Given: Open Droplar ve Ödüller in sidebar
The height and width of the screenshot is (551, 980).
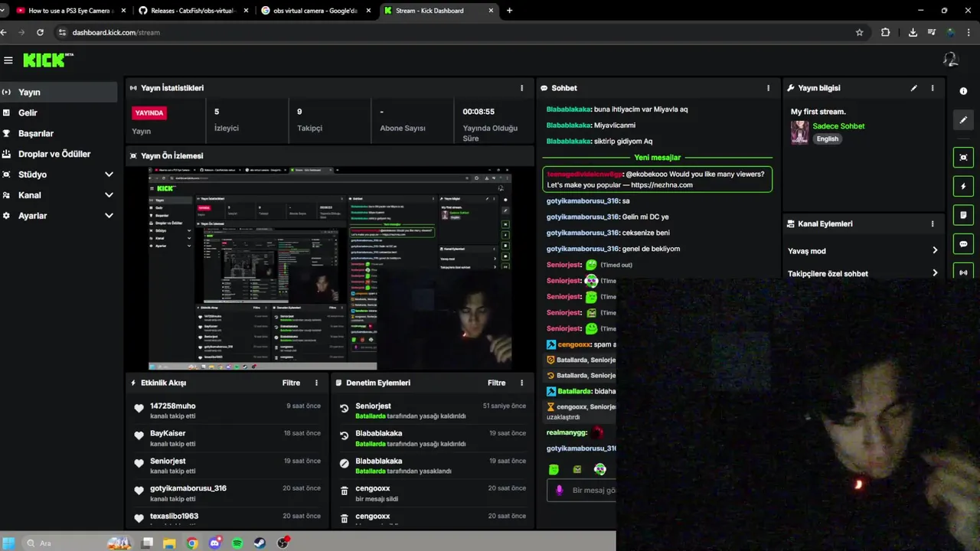Looking at the screenshot, I should [59, 154].
